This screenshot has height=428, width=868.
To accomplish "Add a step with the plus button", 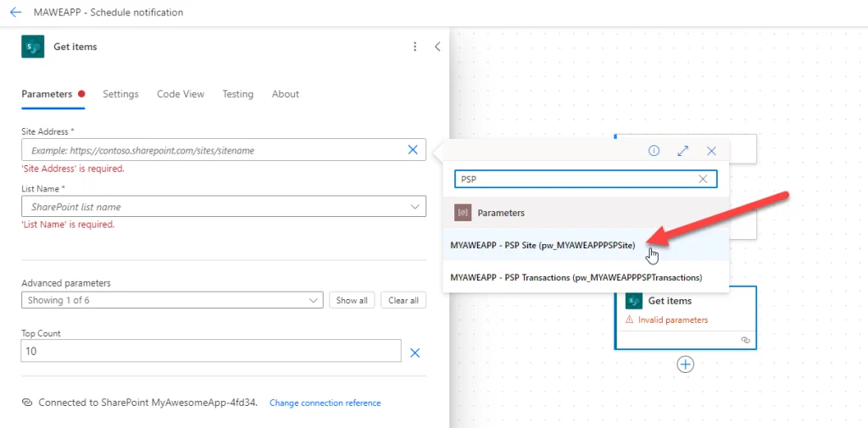I will coord(685,364).
